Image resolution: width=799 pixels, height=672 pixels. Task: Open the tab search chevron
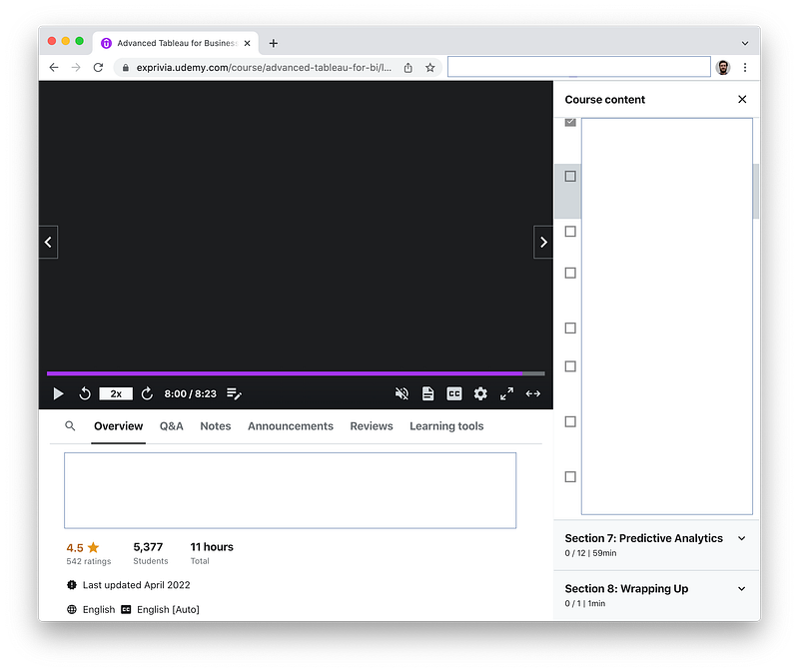tap(745, 43)
